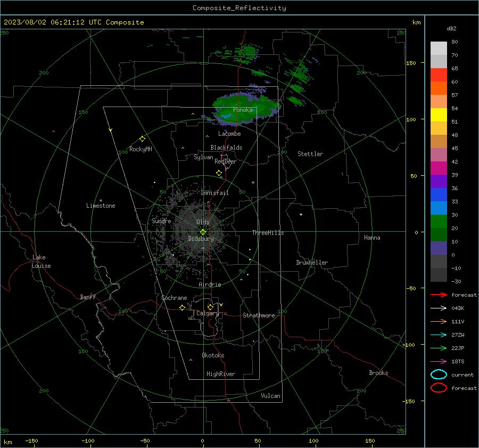Click the red forecast arrow legend icon

[x=439, y=295]
